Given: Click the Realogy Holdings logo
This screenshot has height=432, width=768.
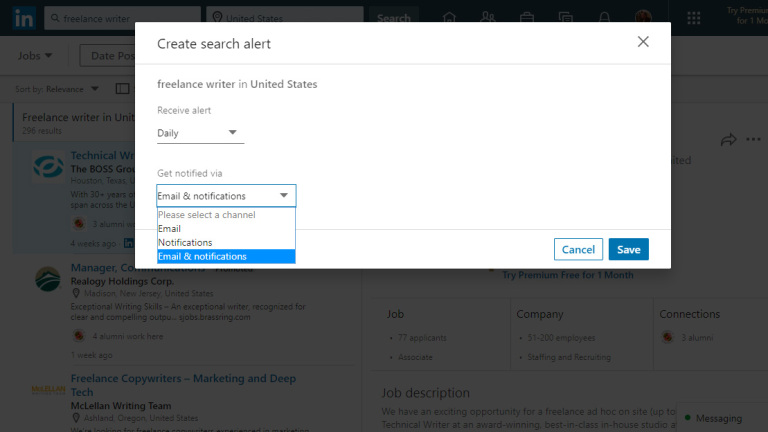Looking at the screenshot, I should 48,279.
